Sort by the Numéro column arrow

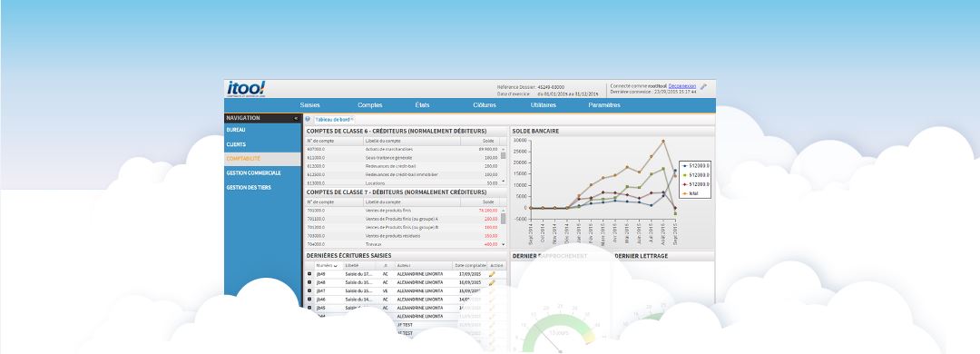point(336,266)
